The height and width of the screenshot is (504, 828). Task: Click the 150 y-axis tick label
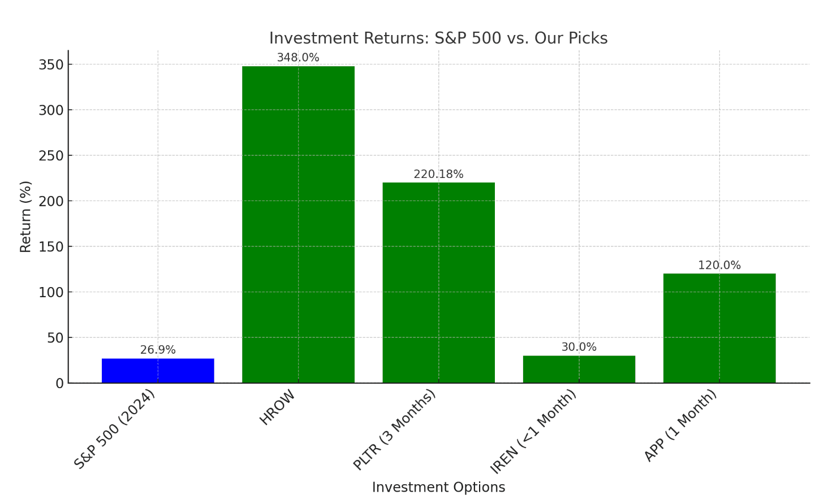(51, 247)
